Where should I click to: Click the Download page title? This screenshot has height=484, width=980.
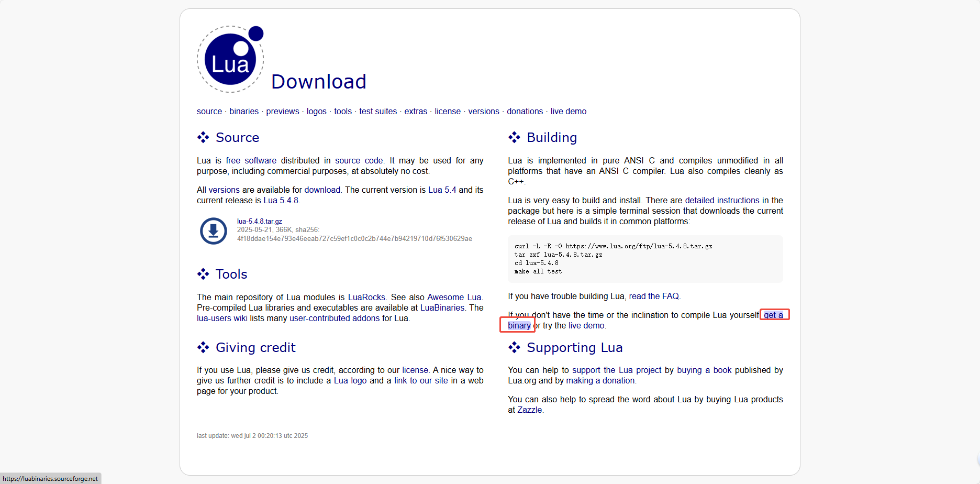319,81
